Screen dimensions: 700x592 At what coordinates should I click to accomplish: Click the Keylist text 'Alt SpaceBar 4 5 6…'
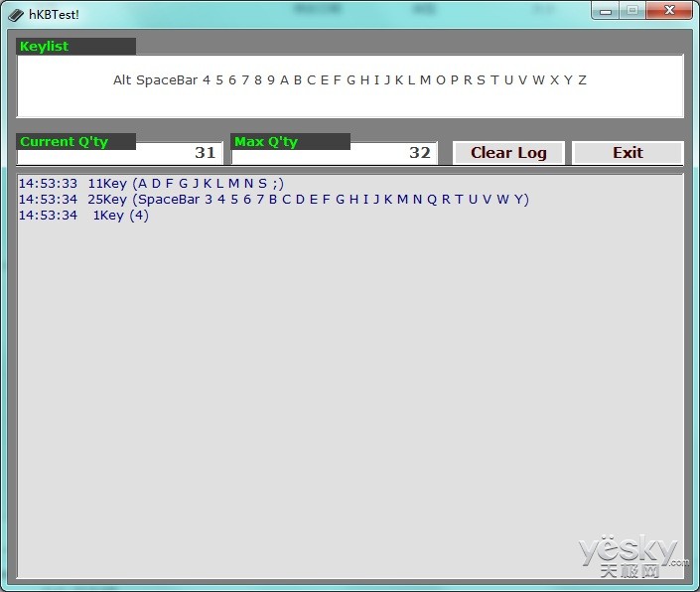(x=350, y=80)
